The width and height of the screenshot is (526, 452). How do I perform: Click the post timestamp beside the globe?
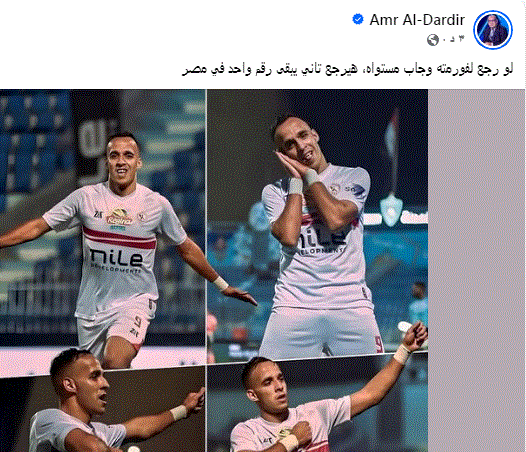453,39
